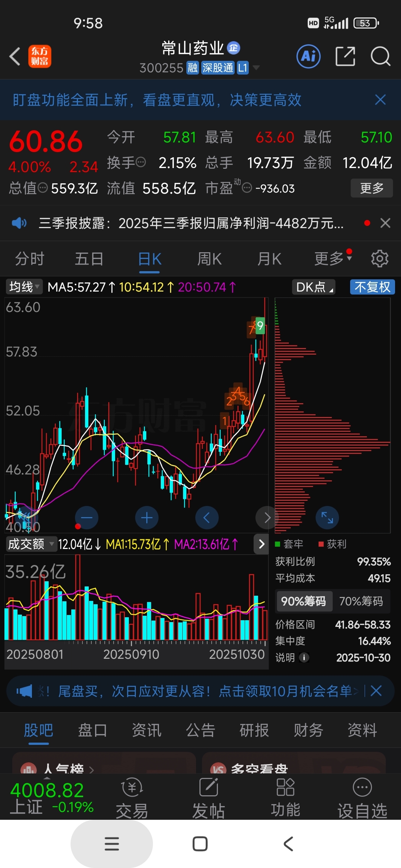Close the 盯盘功能全面上新 banner
This screenshot has height=868, width=401.
[380, 100]
